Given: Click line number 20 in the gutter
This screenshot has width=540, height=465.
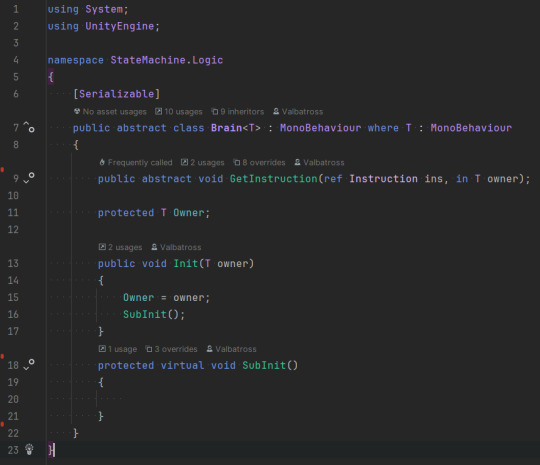Looking at the screenshot, I should pyautogui.click(x=13, y=399).
